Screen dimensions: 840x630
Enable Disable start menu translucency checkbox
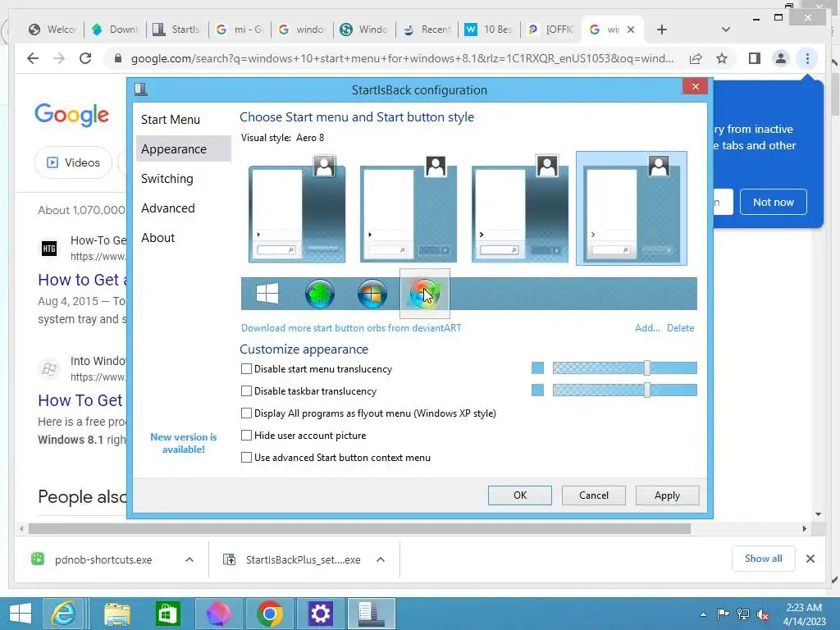246,368
